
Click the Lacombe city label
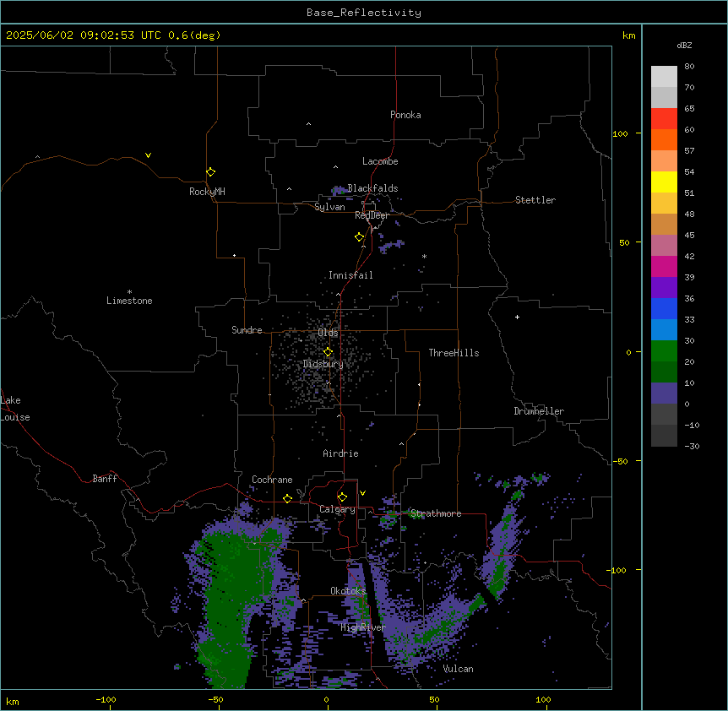(380, 161)
